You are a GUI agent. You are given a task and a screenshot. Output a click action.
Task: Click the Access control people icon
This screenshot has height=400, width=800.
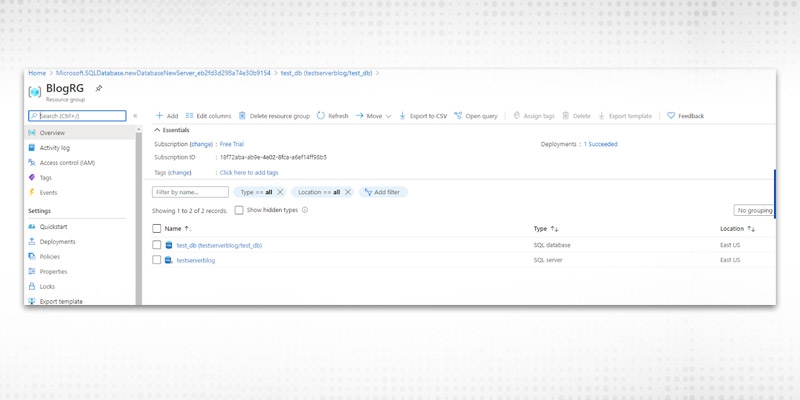pyautogui.click(x=32, y=163)
